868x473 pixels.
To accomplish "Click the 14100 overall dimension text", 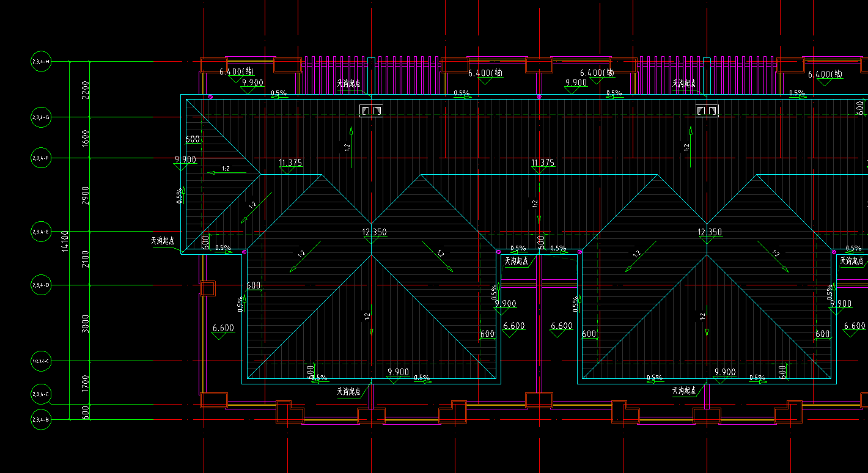I will (65, 243).
